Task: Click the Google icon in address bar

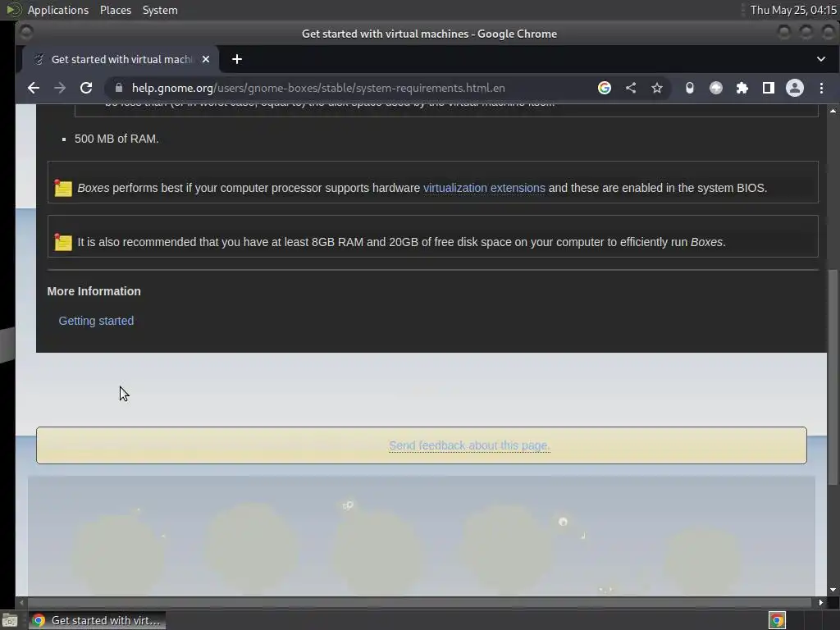Action: coord(605,88)
